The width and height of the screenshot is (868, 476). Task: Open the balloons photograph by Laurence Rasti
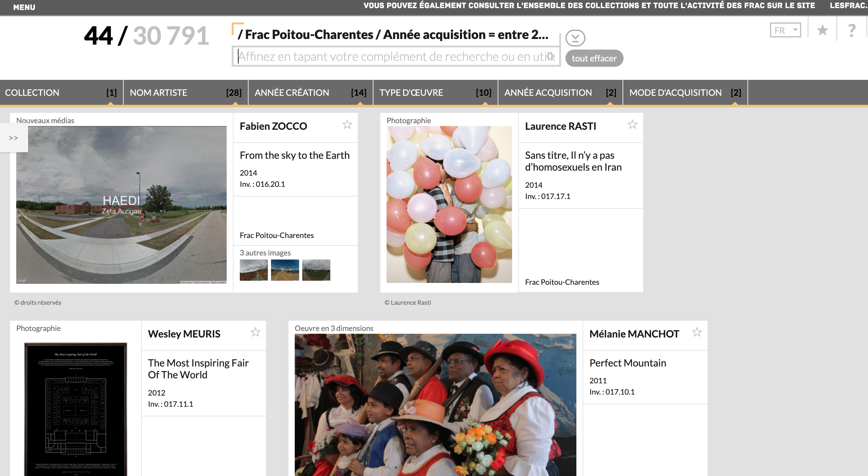449,204
